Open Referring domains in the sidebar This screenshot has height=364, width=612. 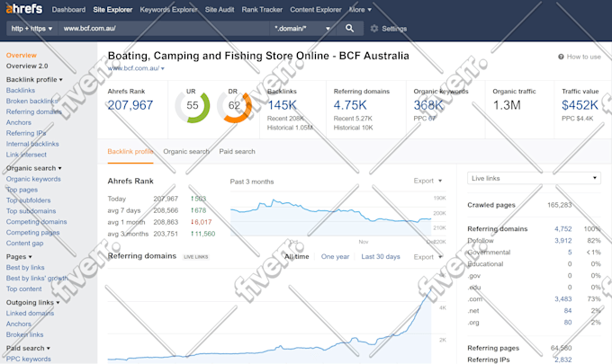(34, 111)
